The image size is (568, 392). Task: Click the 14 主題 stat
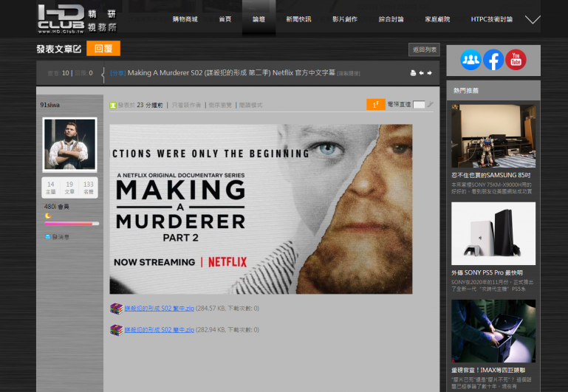tap(51, 188)
